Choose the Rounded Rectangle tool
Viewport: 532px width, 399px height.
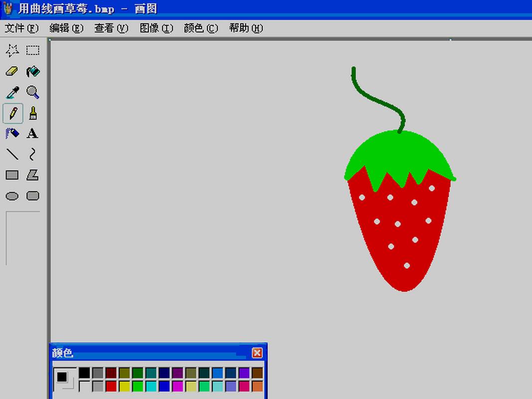tap(32, 196)
